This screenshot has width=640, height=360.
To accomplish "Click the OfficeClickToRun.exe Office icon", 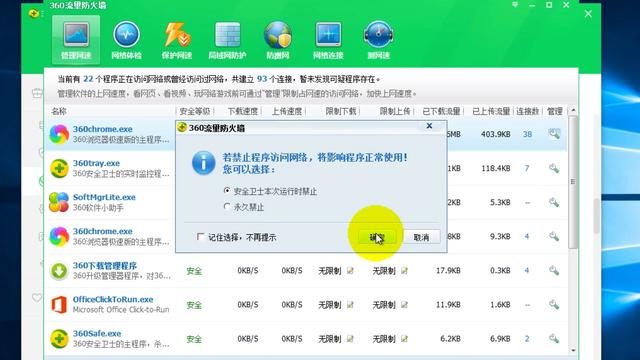I will 59,305.
